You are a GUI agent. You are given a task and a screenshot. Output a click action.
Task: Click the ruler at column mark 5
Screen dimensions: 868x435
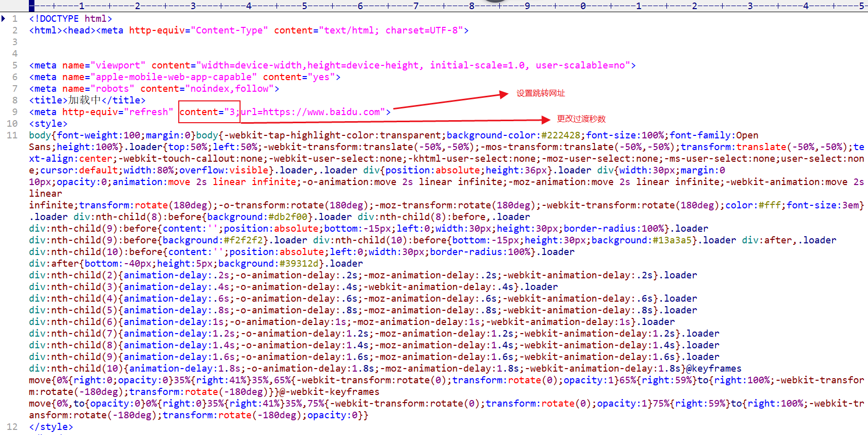pyautogui.click(x=304, y=6)
